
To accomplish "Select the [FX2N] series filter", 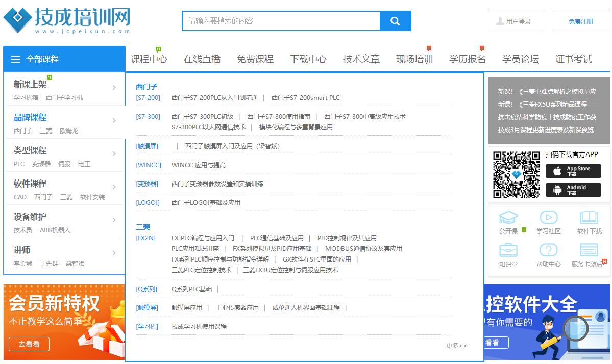I will tap(148, 238).
